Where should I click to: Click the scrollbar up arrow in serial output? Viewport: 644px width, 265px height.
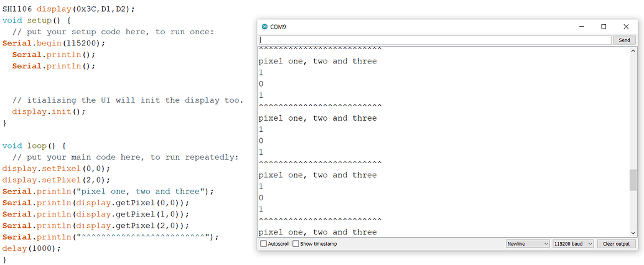633,50
